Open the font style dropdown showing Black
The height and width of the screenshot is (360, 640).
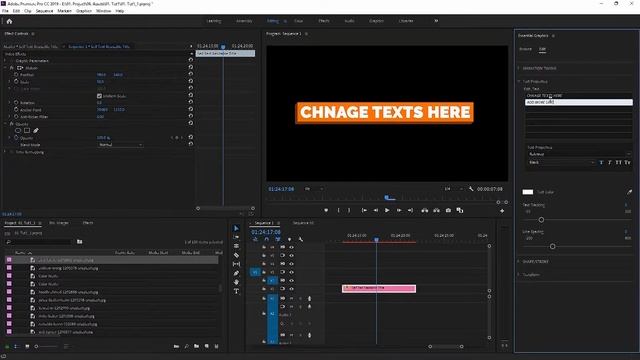click(x=562, y=162)
